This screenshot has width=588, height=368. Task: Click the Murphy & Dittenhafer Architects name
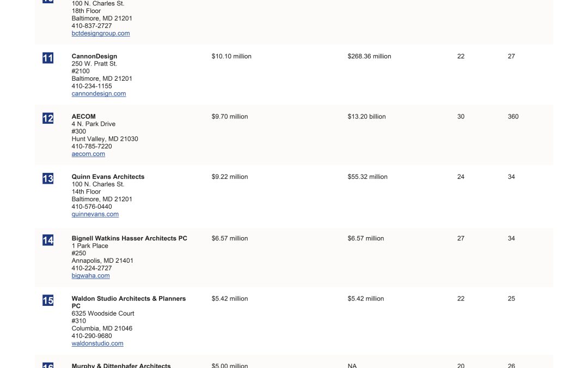tap(121, 365)
